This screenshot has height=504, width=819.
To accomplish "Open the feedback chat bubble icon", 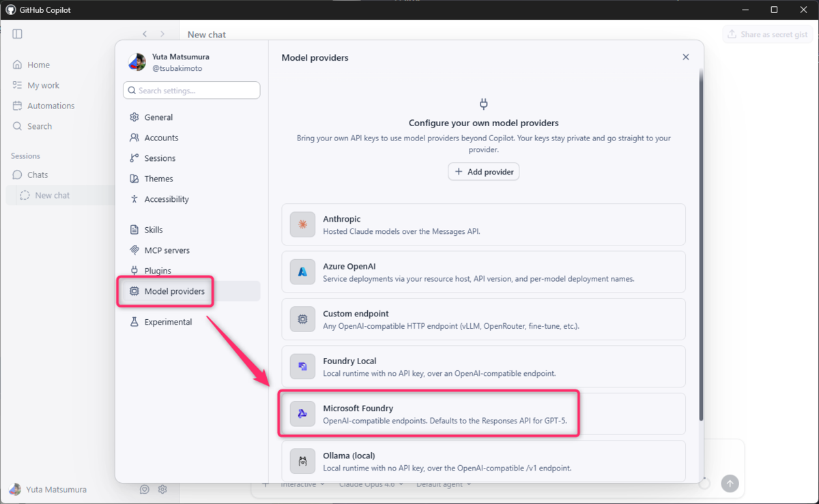I will coord(145,489).
